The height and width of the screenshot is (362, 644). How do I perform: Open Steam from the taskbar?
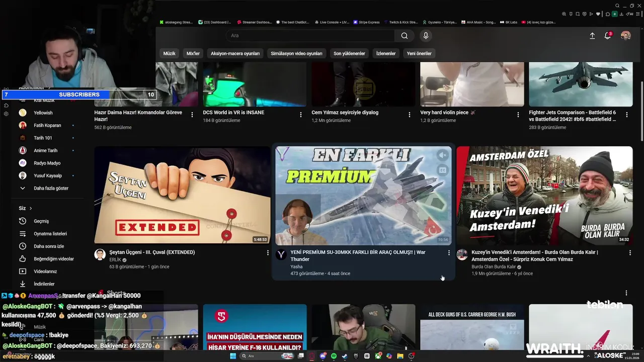345,356
